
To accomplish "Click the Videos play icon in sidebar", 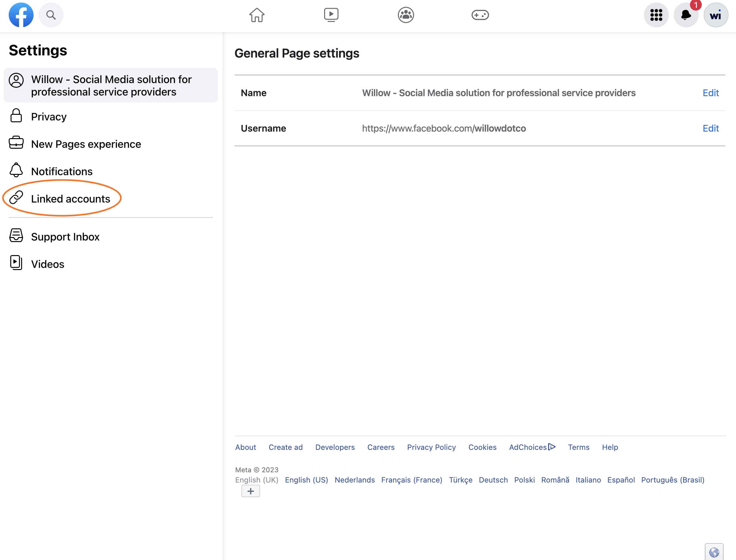I will pos(16,263).
